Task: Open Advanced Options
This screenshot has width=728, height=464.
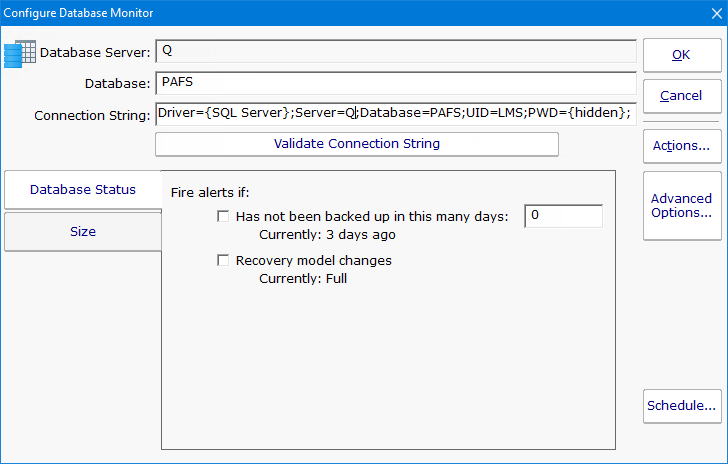Action: pos(681,205)
